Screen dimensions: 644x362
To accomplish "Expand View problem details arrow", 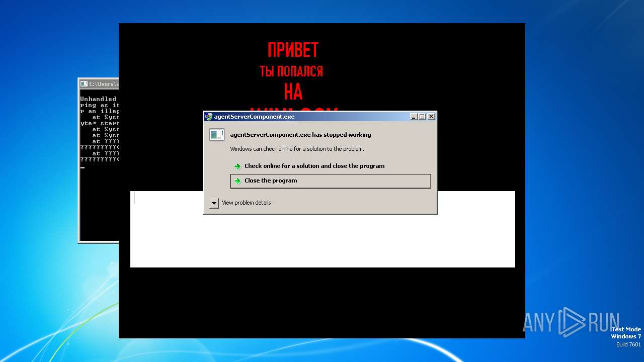I will (214, 203).
